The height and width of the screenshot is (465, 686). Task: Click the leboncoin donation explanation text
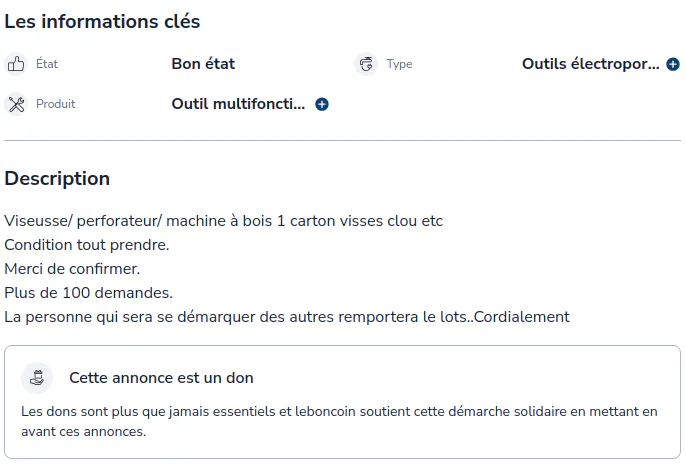[x=339, y=421]
